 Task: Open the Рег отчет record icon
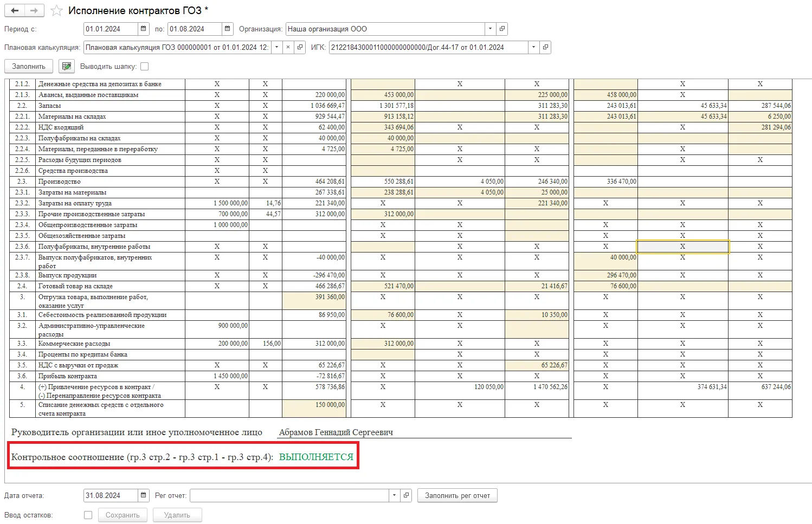407,496
